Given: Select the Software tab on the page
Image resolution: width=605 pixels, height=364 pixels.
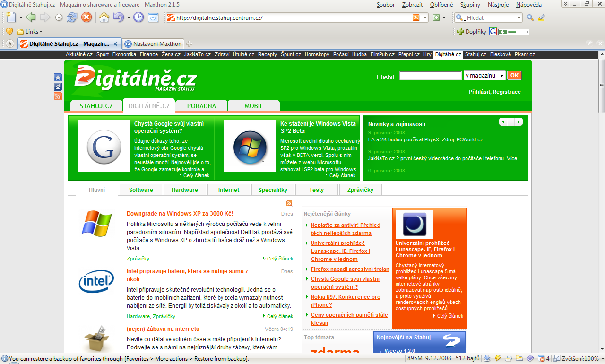Looking at the screenshot, I should click(x=141, y=190).
